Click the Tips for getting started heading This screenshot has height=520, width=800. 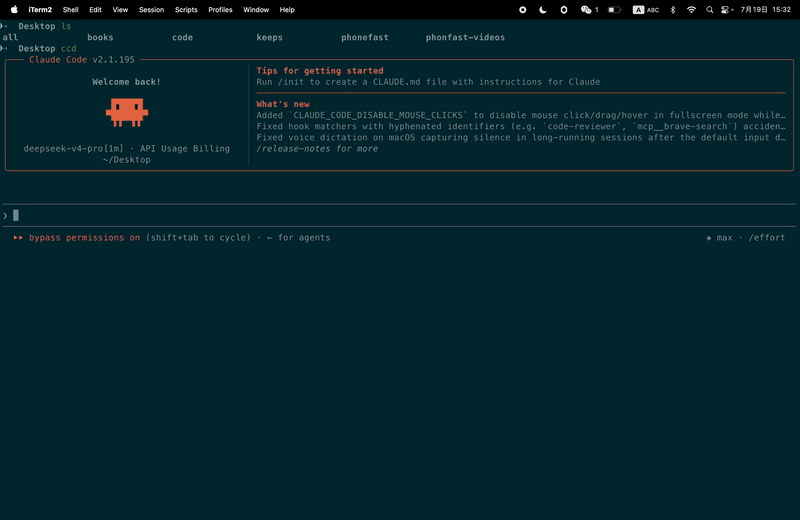pos(320,70)
